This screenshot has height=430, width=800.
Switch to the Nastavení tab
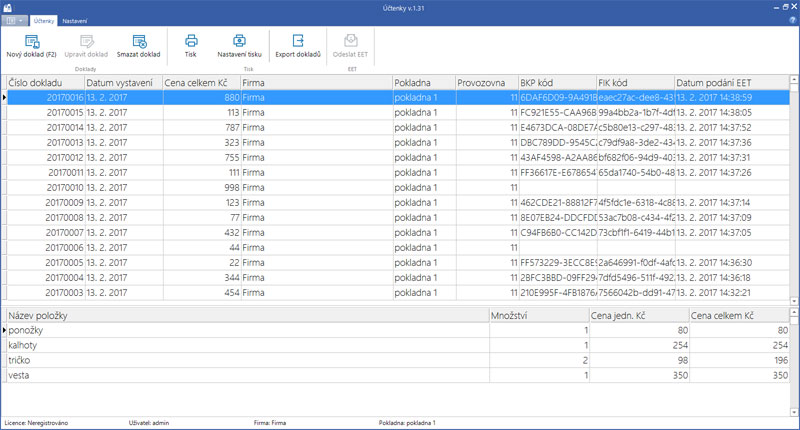point(74,20)
